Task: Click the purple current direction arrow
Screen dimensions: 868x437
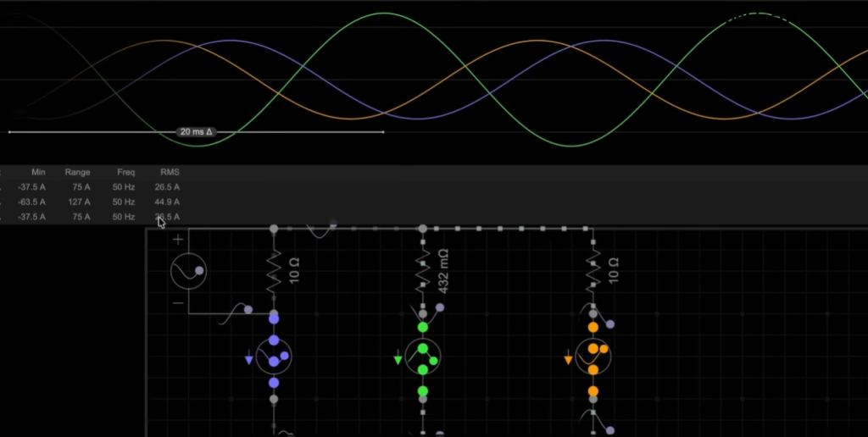Action: tap(248, 360)
